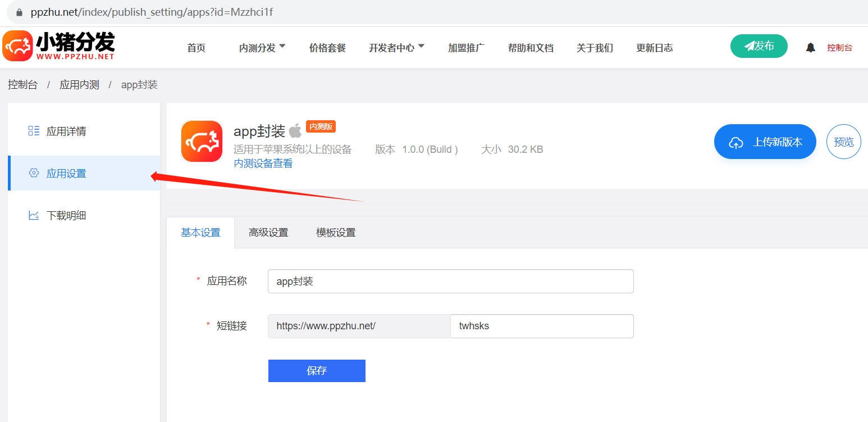Click the 控制台 link at top right
The width and height of the screenshot is (868, 422).
tap(840, 47)
